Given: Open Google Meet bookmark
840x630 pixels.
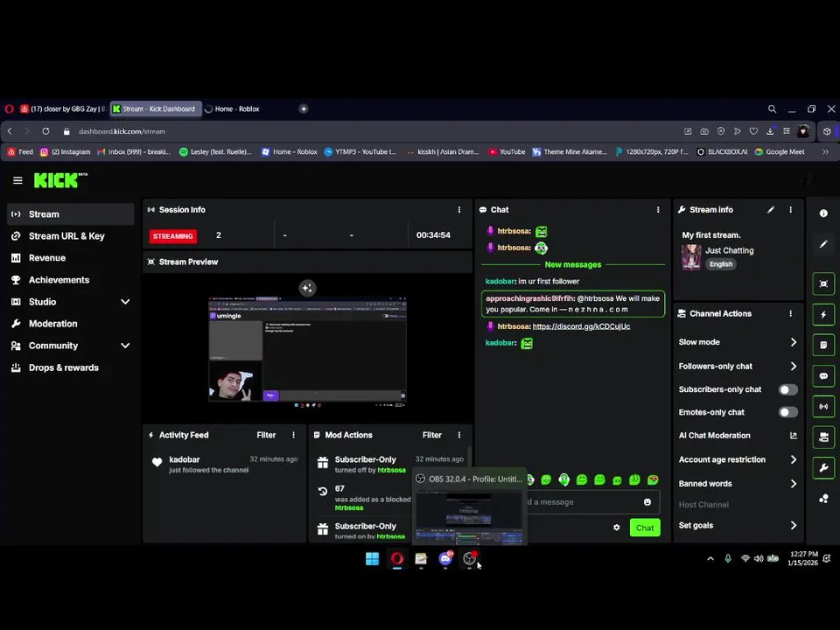Looking at the screenshot, I should point(780,152).
